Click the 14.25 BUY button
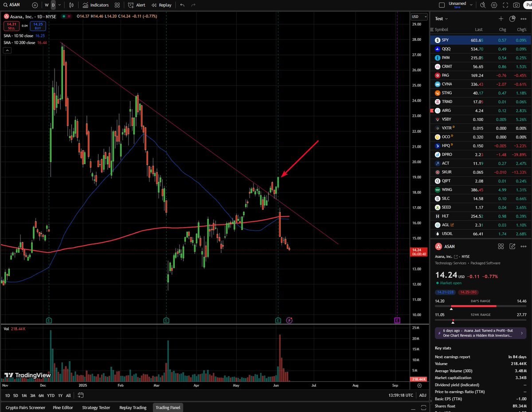Image resolution: width=532 pixels, height=412 pixels. (38, 26)
